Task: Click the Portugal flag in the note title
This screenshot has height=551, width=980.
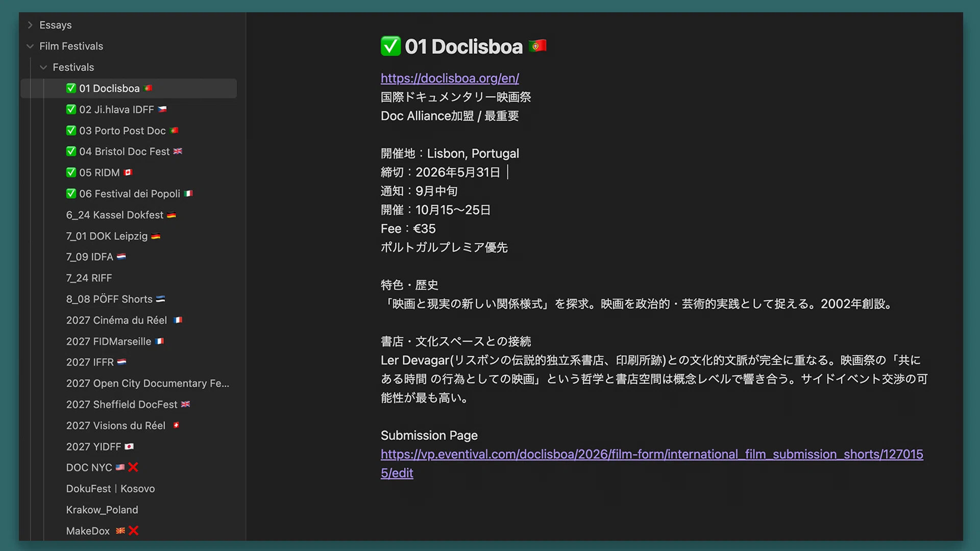Action: 537,46
